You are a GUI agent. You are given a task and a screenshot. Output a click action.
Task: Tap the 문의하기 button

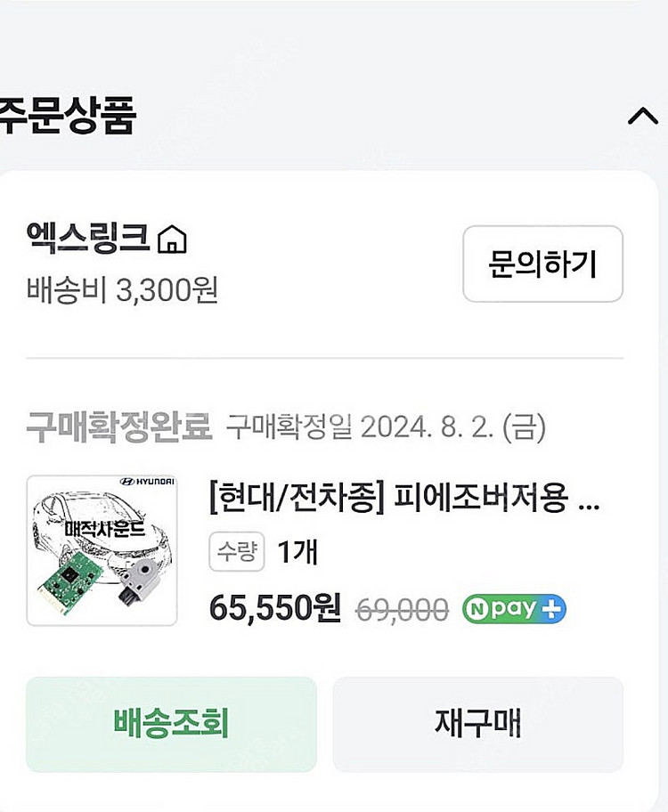click(x=542, y=264)
